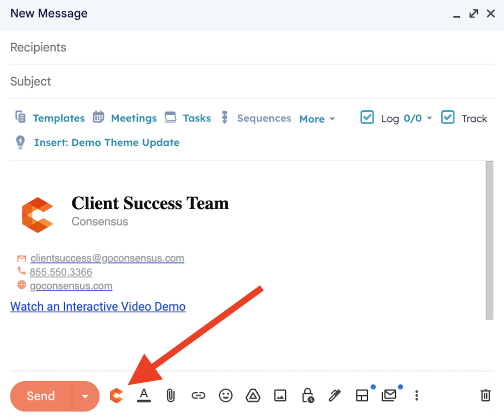The height and width of the screenshot is (420, 504).
Task: Click the Consensus extension icon in toolbar
Action: click(116, 396)
